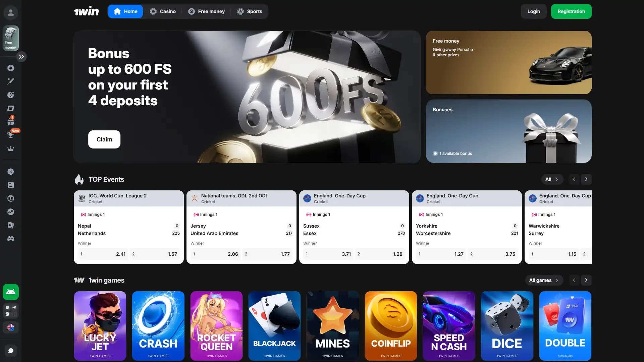The image size is (644, 362).
Task: Open the Speed N Cash game
Action: click(449, 326)
